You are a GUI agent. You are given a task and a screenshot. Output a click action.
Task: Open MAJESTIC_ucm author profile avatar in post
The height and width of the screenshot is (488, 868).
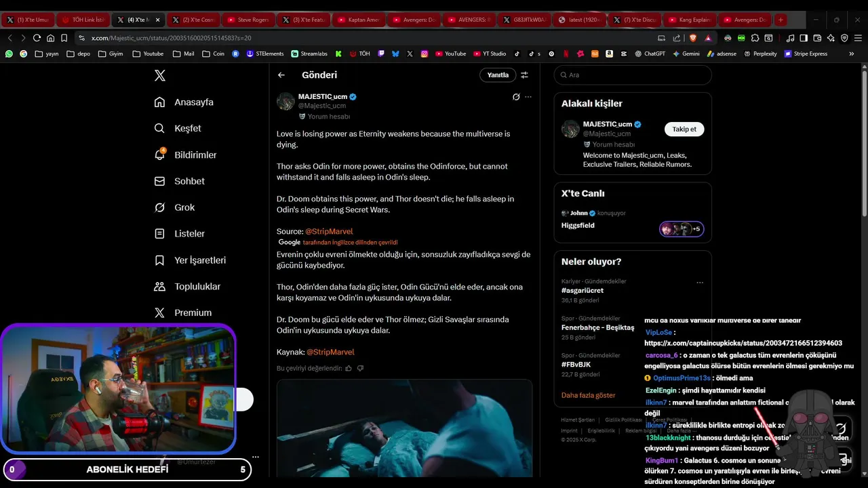pos(285,101)
